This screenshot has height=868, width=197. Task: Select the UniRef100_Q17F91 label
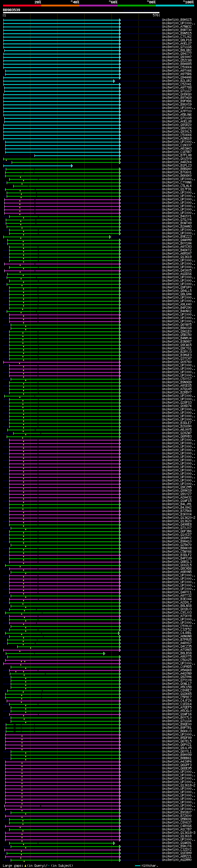click(x=177, y=189)
